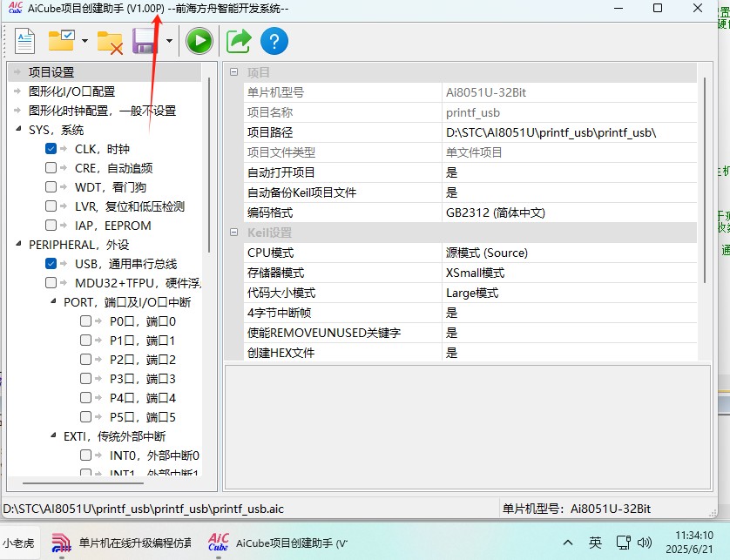Click the close project folder icon

click(110, 43)
